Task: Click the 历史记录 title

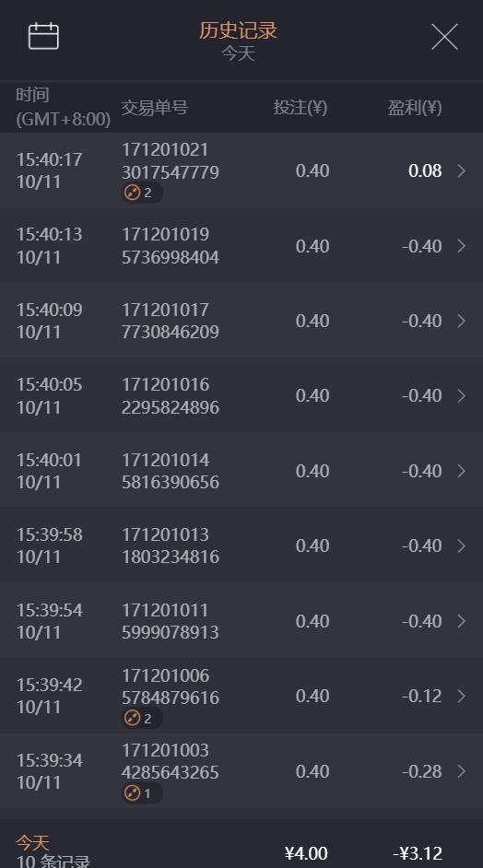Action: point(238,30)
